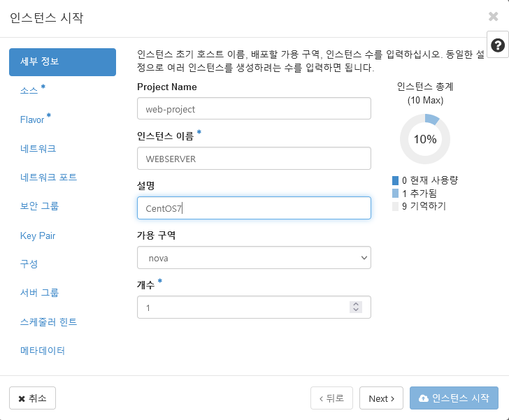509x420 pixels.
Task: Click the 1 추가됨 legend swatch
Action: pyautogui.click(x=396, y=193)
